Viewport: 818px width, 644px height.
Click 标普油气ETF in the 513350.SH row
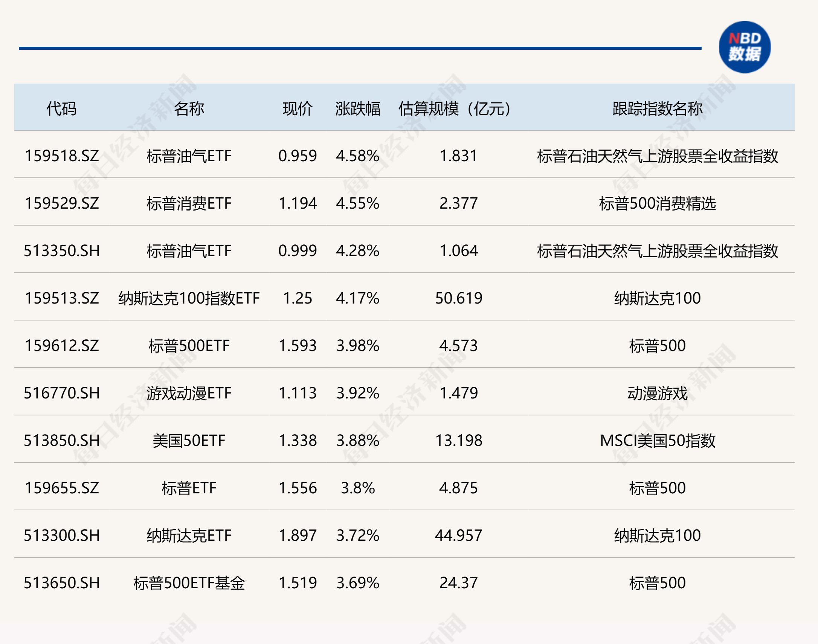pyautogui.click(x=189, y=251)
